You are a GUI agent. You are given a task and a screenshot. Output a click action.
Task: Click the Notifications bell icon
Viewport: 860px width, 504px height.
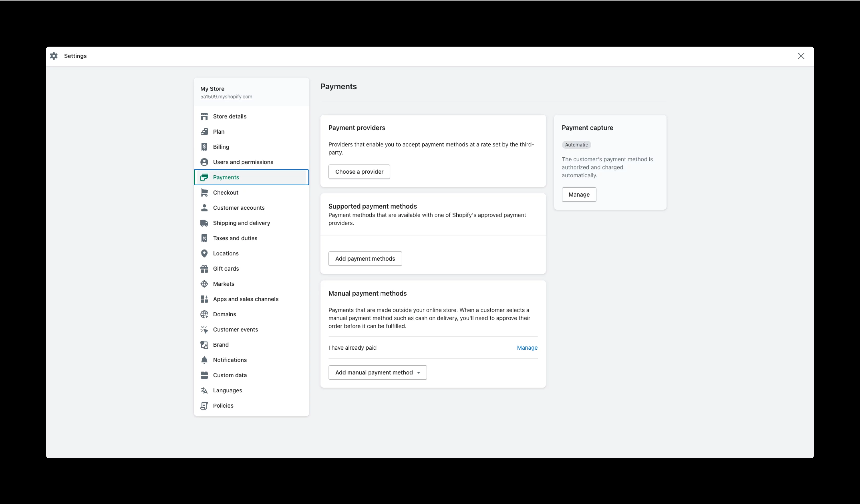pos(204,360)
